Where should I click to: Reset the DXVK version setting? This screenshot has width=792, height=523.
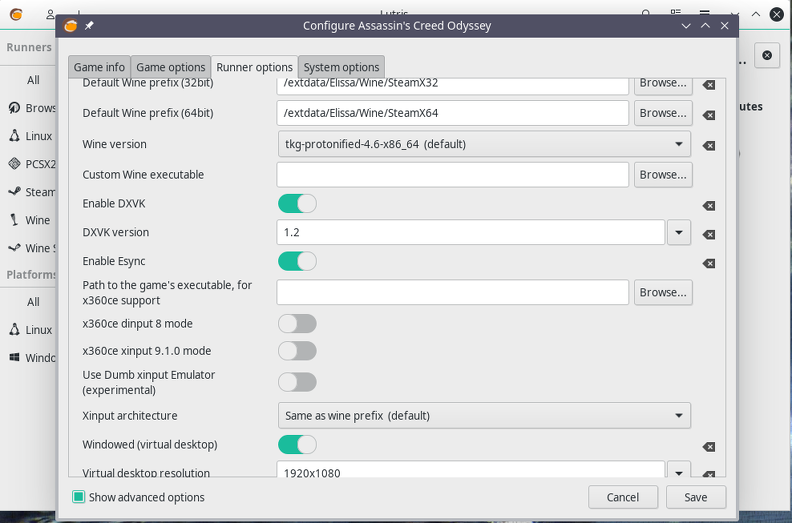(x=709, y=234)
